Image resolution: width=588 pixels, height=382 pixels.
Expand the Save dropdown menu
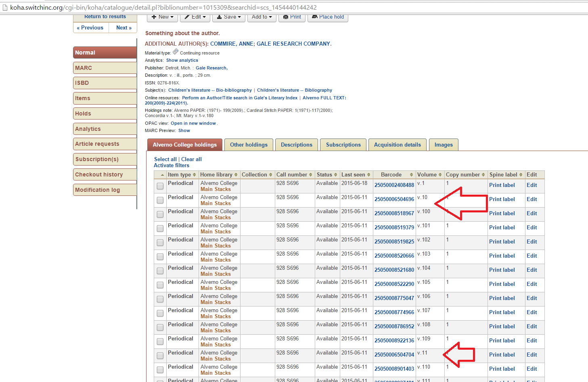coord(229,17)
